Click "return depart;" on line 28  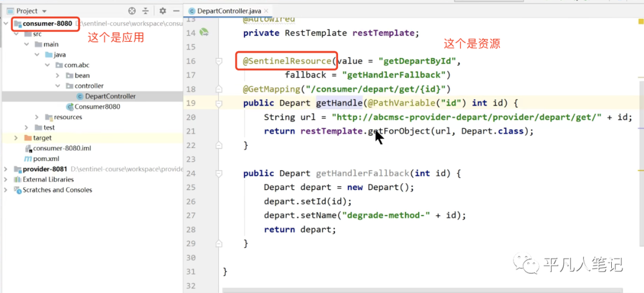click(300, 229)
